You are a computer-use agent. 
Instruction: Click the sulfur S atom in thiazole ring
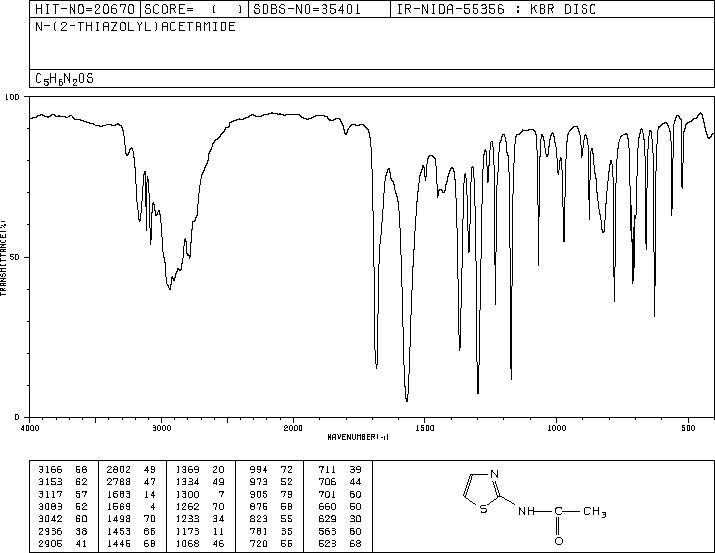point(483,508)
